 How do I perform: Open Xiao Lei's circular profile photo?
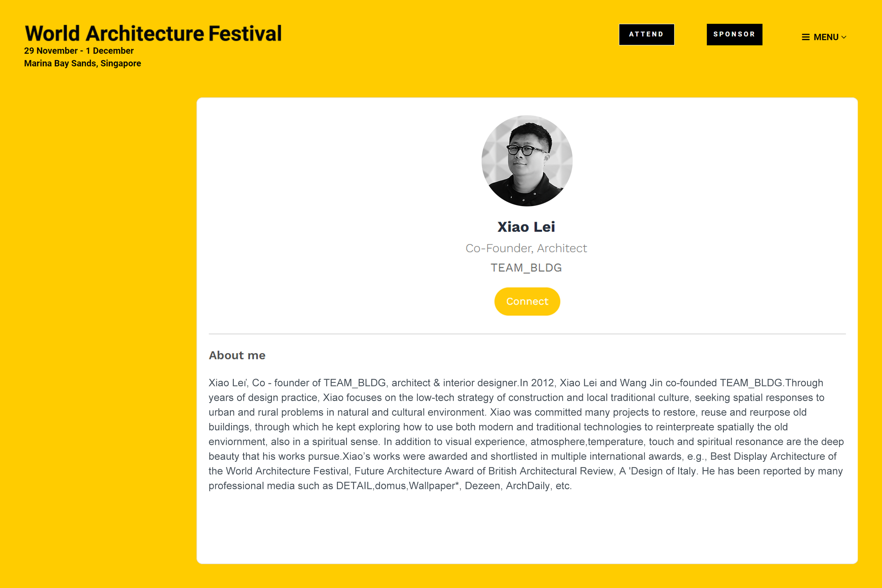tap(527, 161)
